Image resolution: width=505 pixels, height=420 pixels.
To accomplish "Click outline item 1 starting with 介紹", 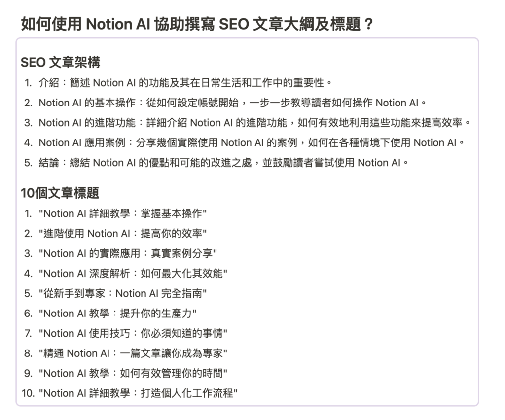I will 185,83.
